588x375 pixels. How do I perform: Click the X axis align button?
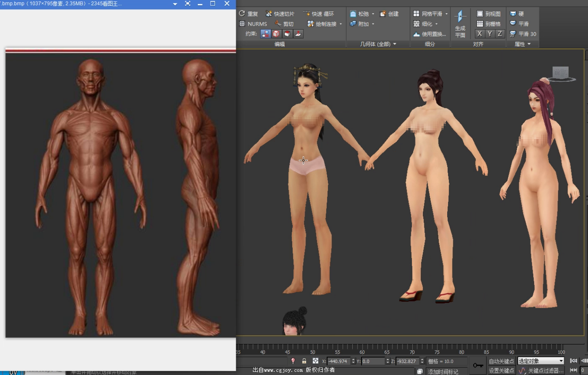479,34
